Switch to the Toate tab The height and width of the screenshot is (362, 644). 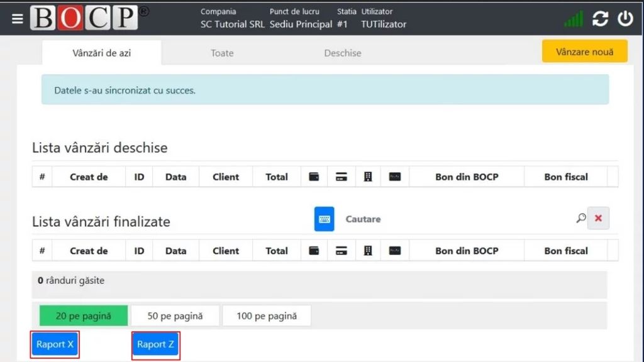point(222,53)
